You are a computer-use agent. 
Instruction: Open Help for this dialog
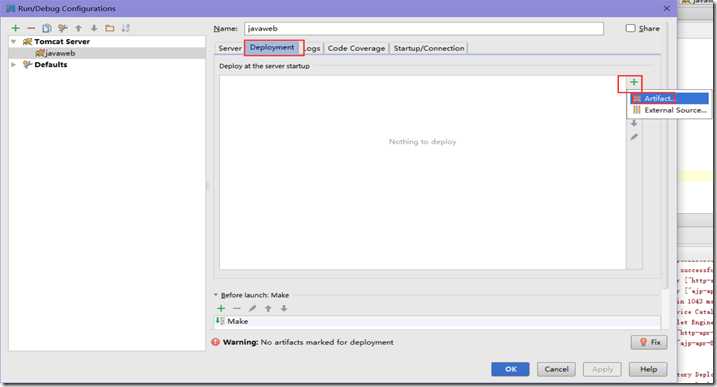[x=648, y=369]
